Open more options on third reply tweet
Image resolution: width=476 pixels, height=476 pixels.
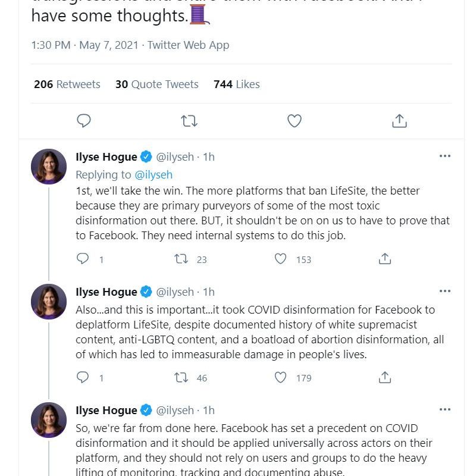point(444,410)
